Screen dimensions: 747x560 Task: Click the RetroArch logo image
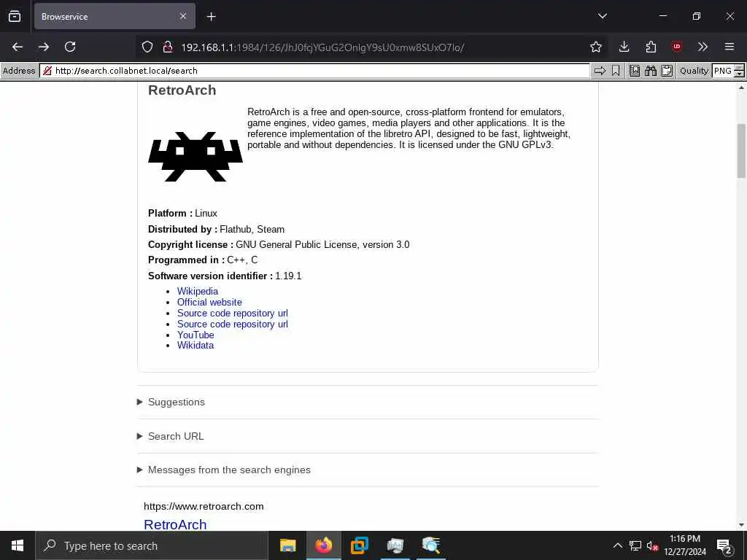coord(196,157)
